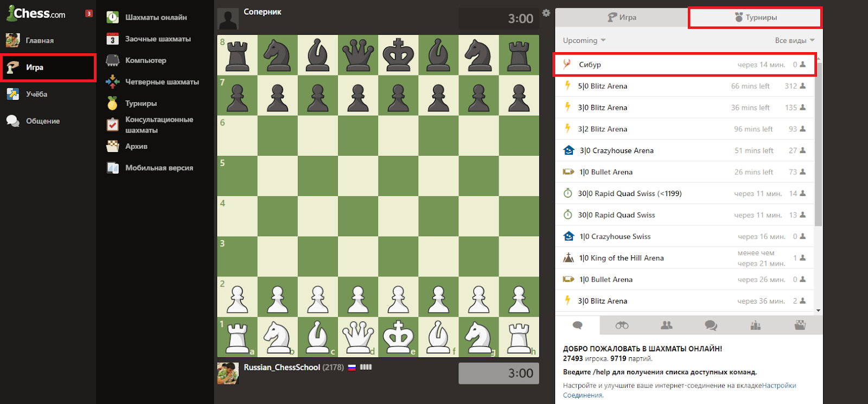Click the black king on e8
The image size is (868, 404).
point(398,55)
